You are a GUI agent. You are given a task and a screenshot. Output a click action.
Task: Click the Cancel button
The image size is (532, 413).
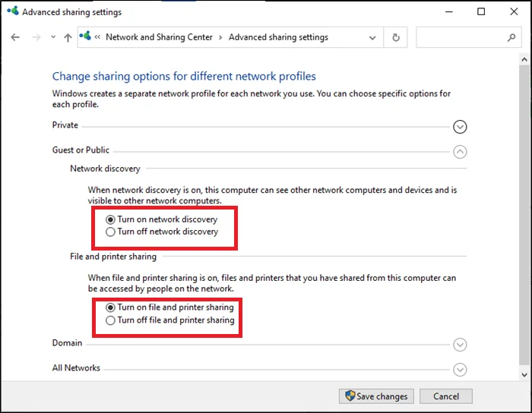446,396
